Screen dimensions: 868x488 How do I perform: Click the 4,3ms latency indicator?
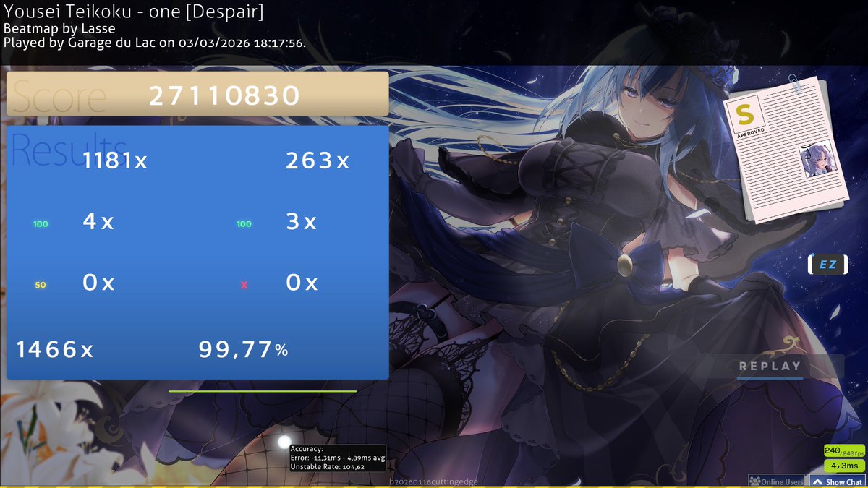tap(844, 466)
